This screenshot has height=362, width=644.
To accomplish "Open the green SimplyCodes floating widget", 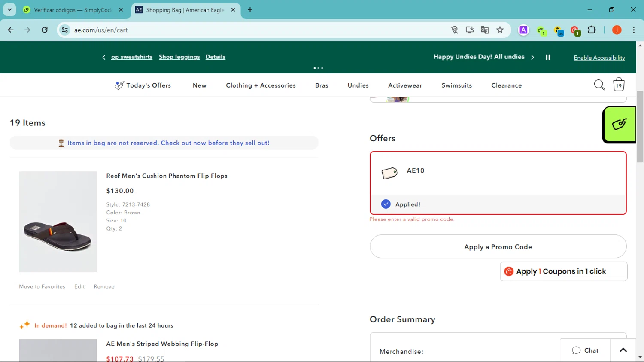I will 619,125.
